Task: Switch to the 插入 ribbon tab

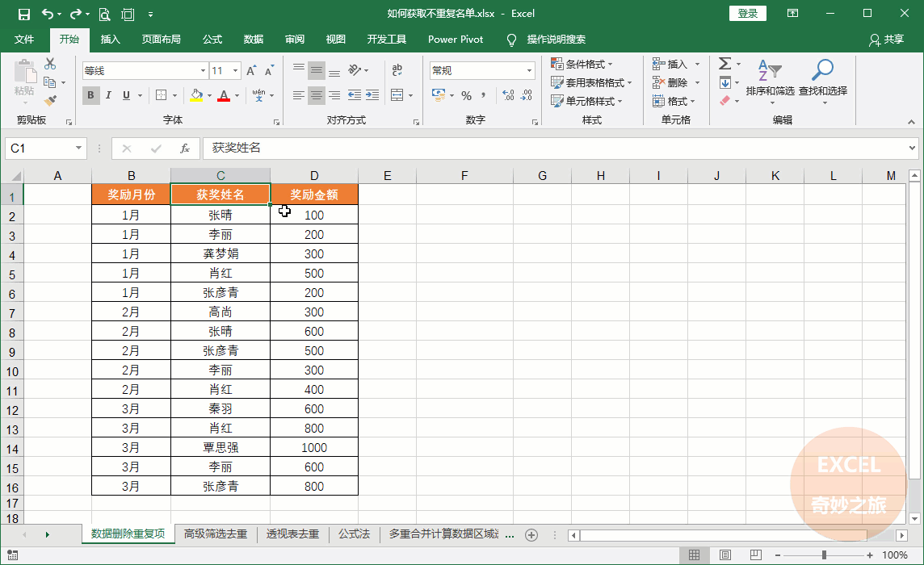Action: coord(110,40)
